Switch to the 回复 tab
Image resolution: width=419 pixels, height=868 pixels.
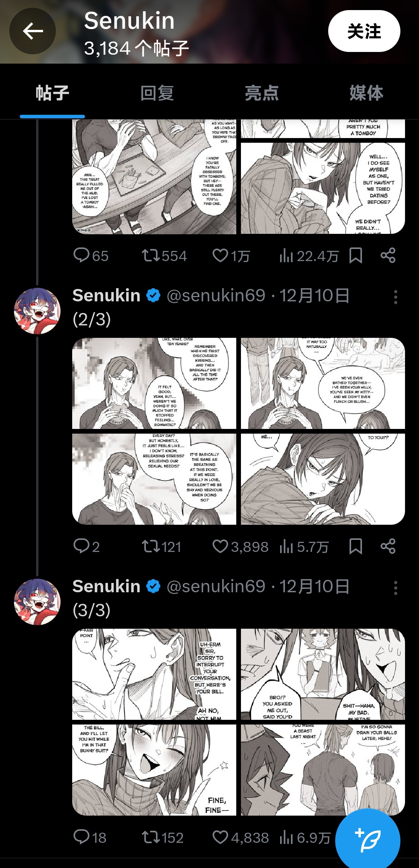[x=157, y=93]
